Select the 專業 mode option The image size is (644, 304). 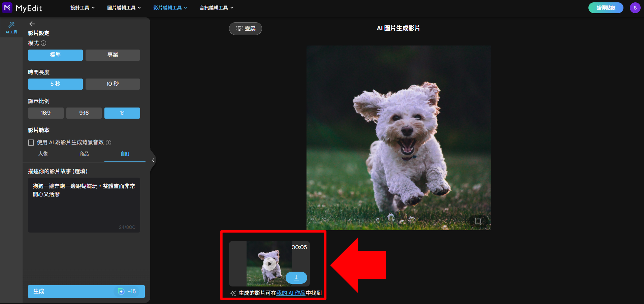pyautogui.click(x=113, y=55)
